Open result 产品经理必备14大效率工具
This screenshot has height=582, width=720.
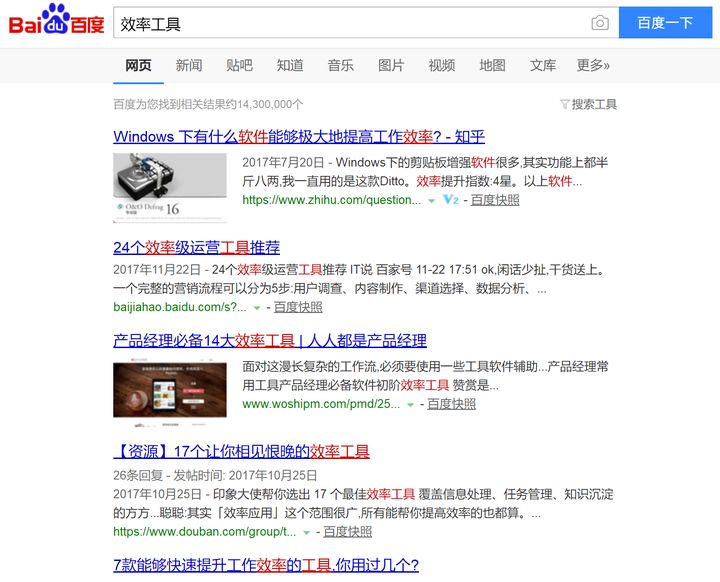click(270, 340)
